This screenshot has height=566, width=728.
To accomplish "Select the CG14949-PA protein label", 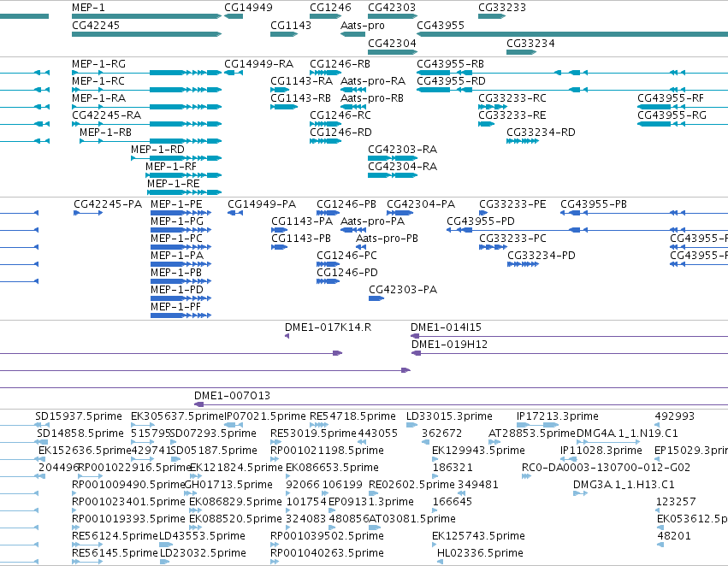I will tap(262, 204).
